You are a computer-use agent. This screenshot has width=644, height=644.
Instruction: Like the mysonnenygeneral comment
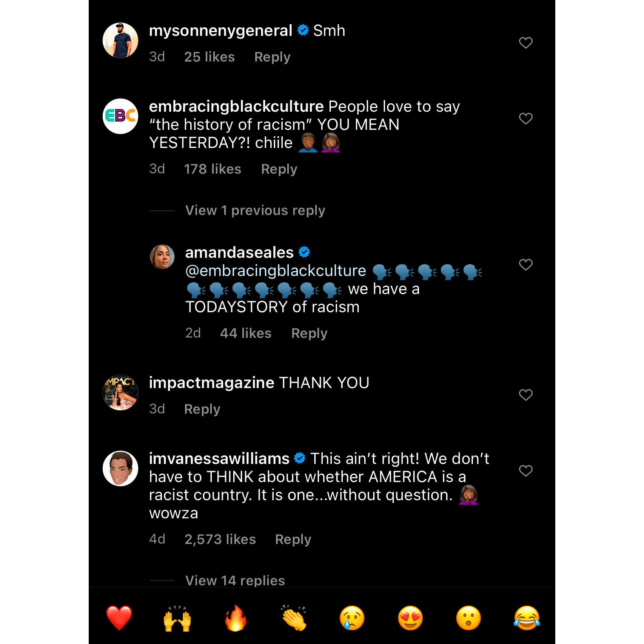[x=525, y=43]
